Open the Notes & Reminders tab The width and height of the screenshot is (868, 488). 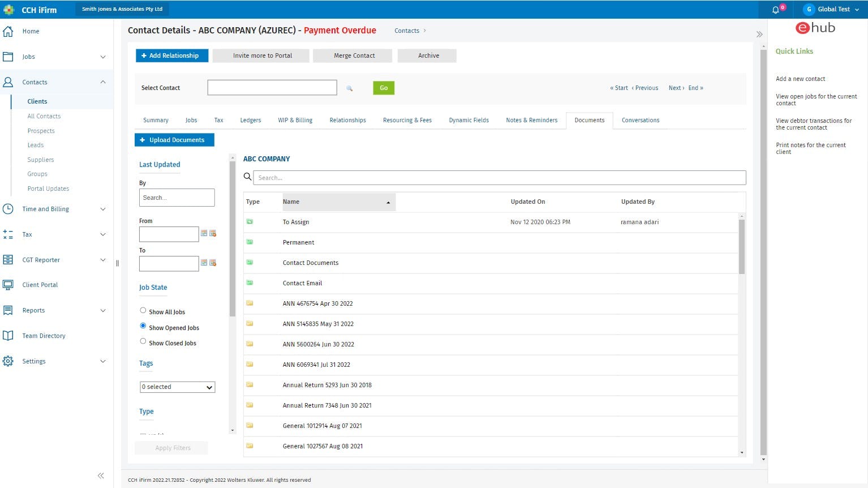[531, 120]
